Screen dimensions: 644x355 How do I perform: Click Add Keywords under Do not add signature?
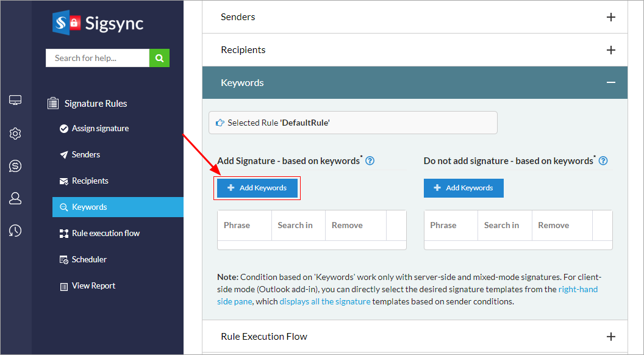click(463, 188)
